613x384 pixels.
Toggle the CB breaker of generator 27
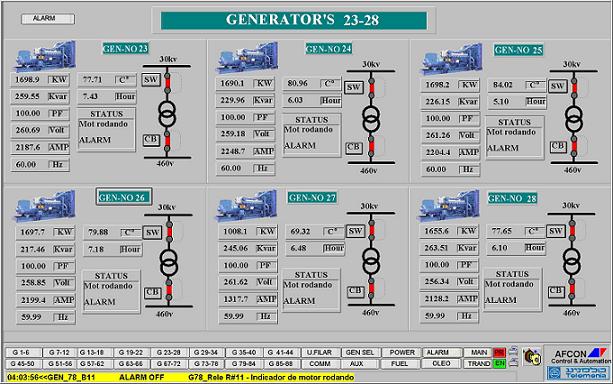point(355,291)
